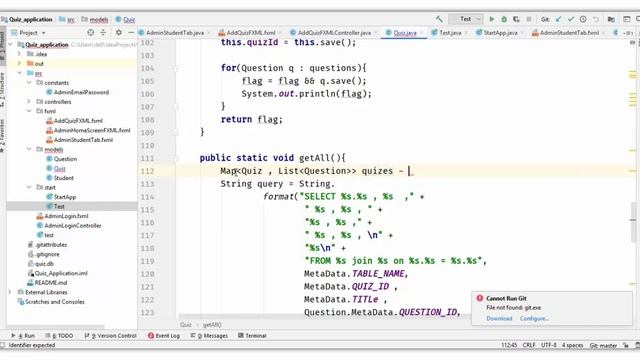
Task: Switch to AddQuizFXML.fxml editor tab
Action: (250, 33)
